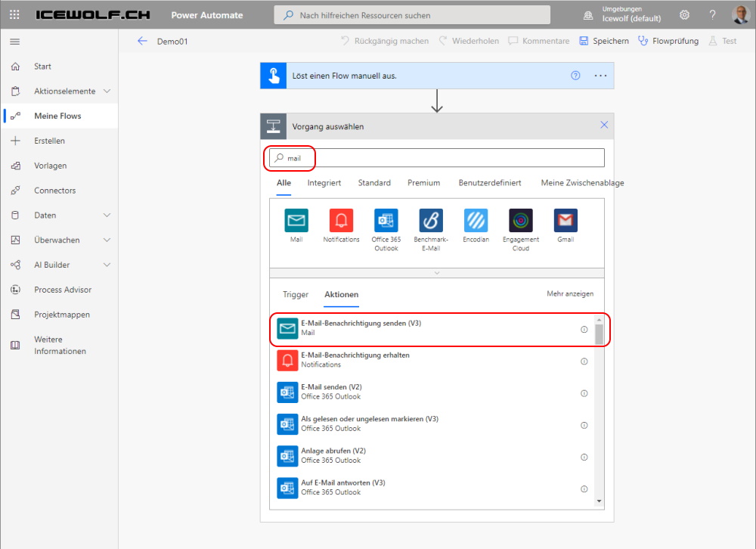Collapse the navigation hamburger menu

15,42
